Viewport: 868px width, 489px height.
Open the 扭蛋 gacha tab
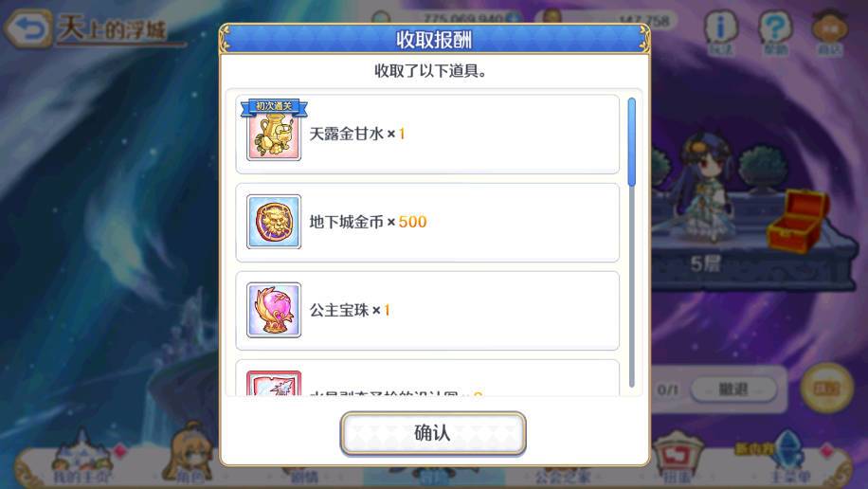coord(678,458)
